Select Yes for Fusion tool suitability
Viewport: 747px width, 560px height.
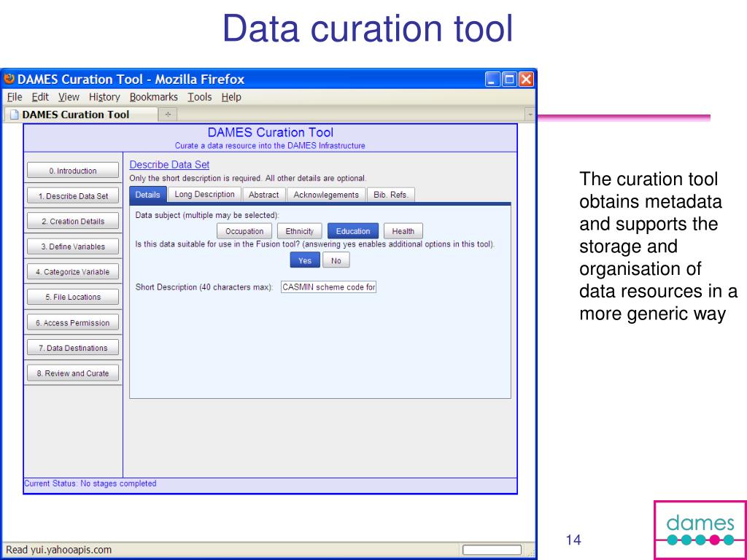[305, 260]
